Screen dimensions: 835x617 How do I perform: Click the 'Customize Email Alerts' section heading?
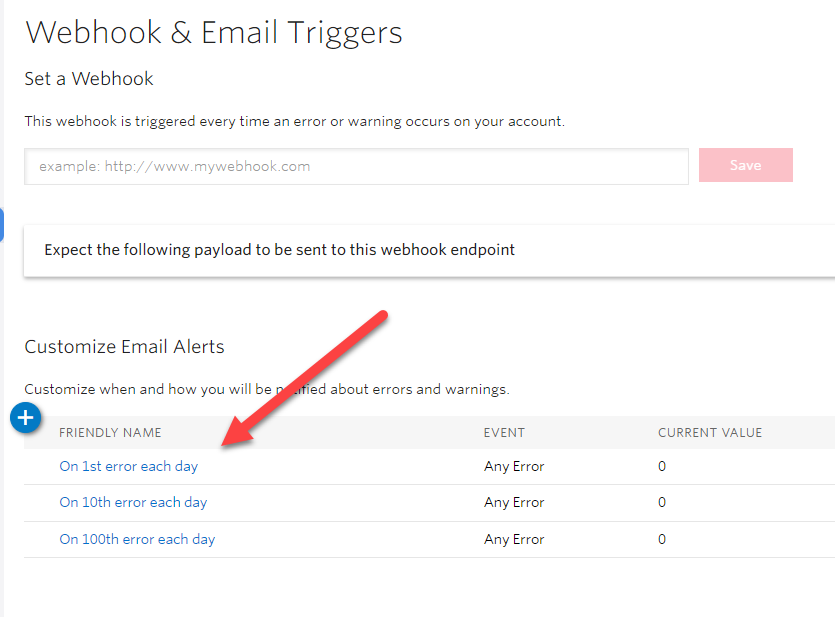click(124, 347)
